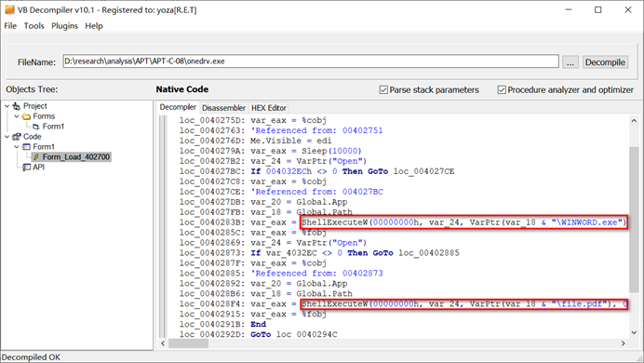
Task: Switch to the Decompiler tab
Action: click(178, 107)
